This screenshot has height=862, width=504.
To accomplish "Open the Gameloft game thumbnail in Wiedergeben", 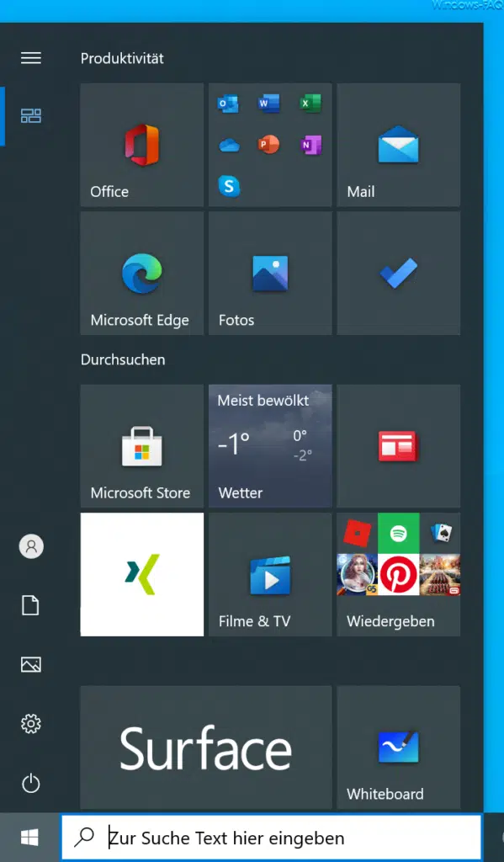I will [x=440, y=574].
